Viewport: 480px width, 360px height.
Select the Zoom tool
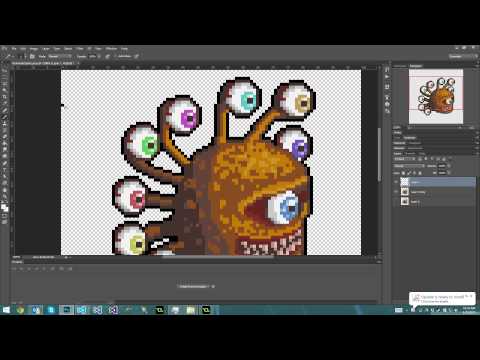point(5,196)
